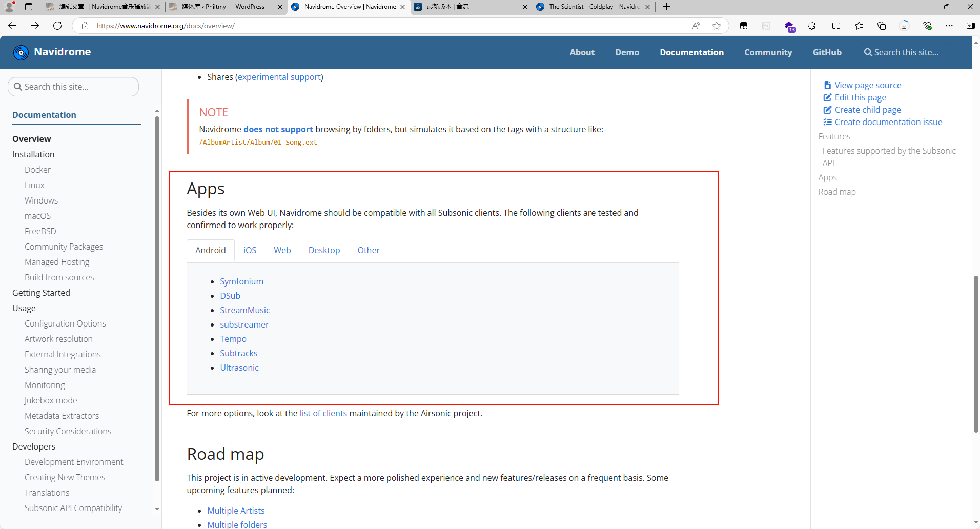980x529 pixels.
Task: Focus the sidebar Search this site field
Action: 73,87
